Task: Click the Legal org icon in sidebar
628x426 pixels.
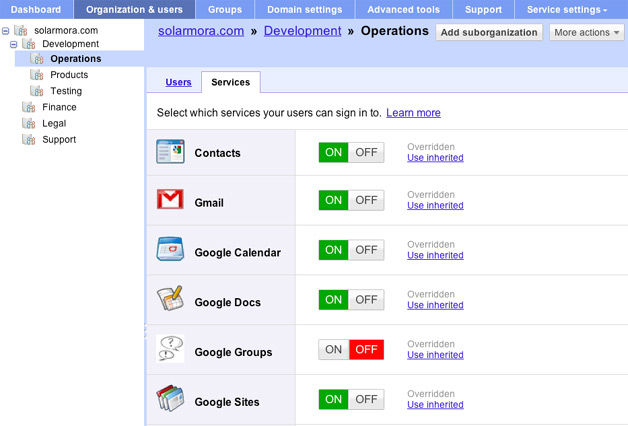Action: click(x=28, y=123)
